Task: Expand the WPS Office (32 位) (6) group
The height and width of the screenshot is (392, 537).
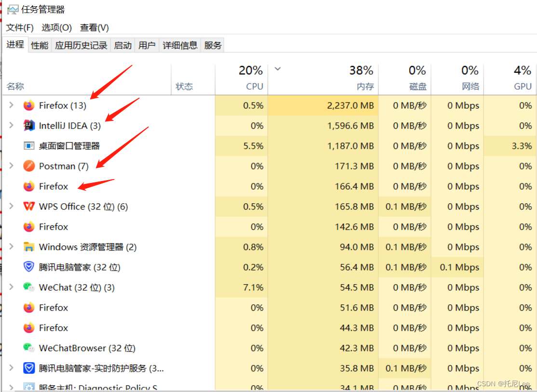Action: tap(11, 206)
